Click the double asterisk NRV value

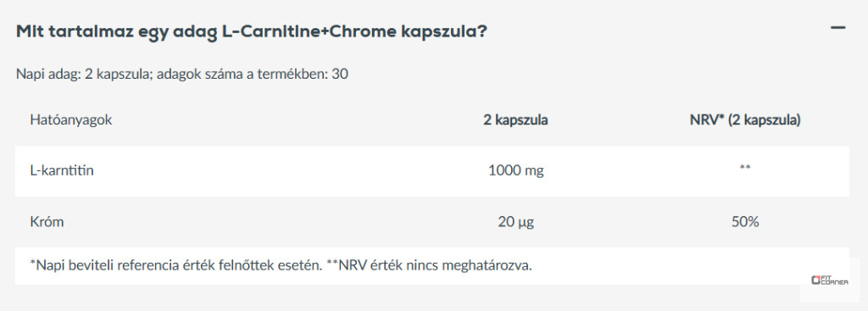745,168
